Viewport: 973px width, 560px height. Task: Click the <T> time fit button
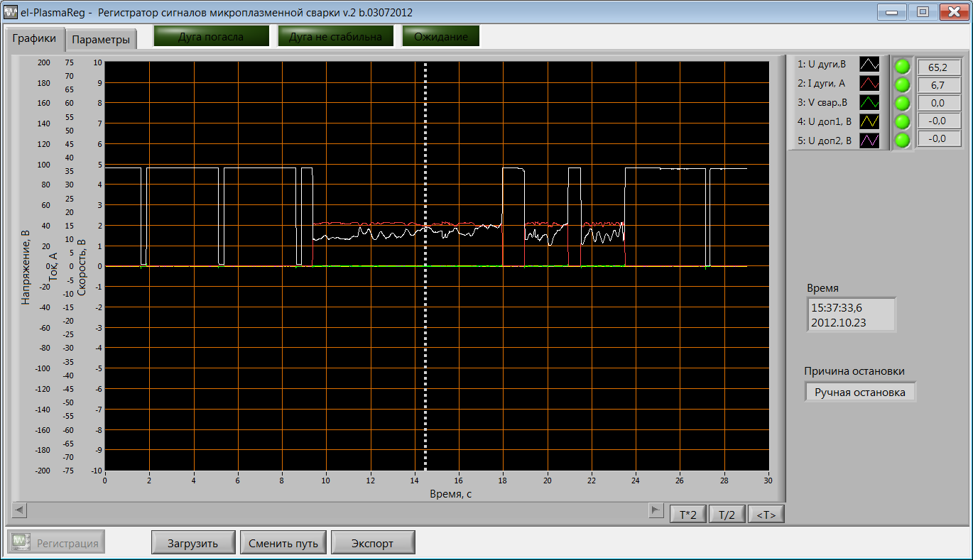pos(766,515)
